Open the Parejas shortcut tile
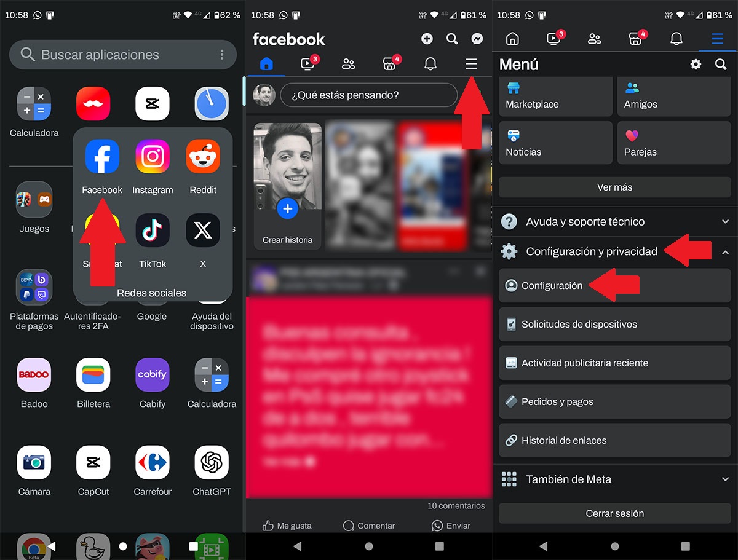 [675, 143]
